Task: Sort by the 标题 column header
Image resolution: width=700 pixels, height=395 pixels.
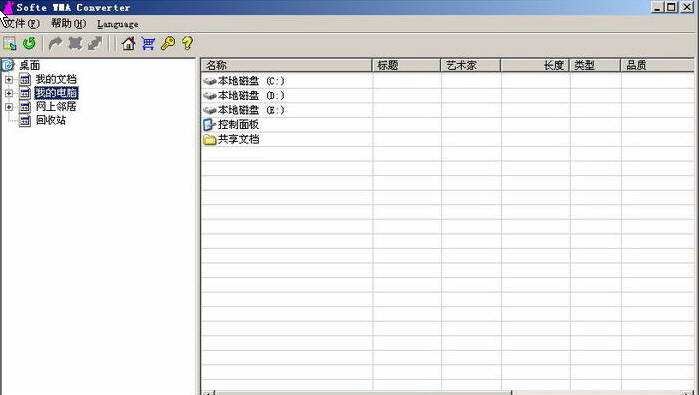Action: 406,65
